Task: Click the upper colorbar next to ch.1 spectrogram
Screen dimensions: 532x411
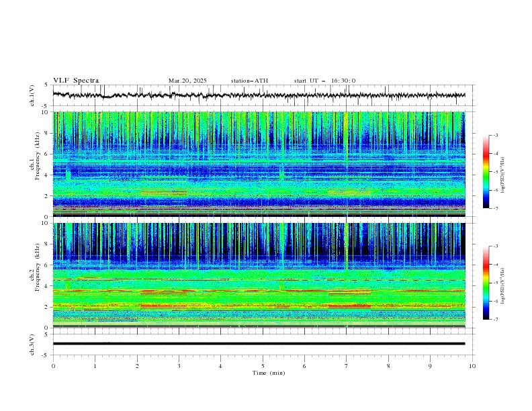Action: (x=486, y=172)
